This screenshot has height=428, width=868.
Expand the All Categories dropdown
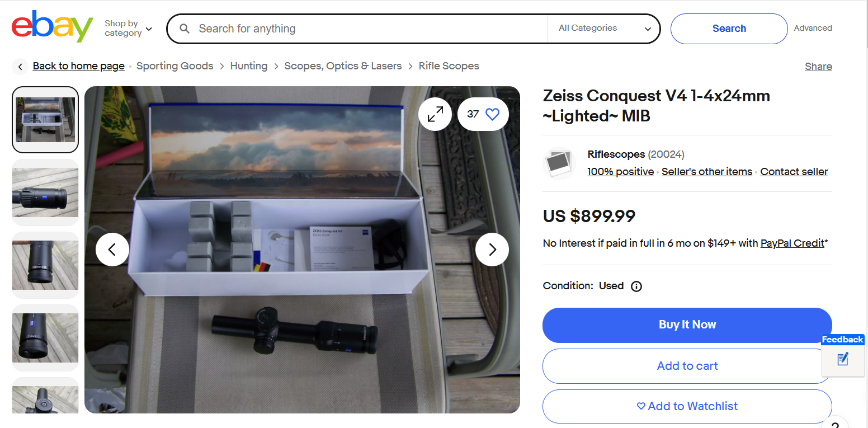[x=605, y=29]
